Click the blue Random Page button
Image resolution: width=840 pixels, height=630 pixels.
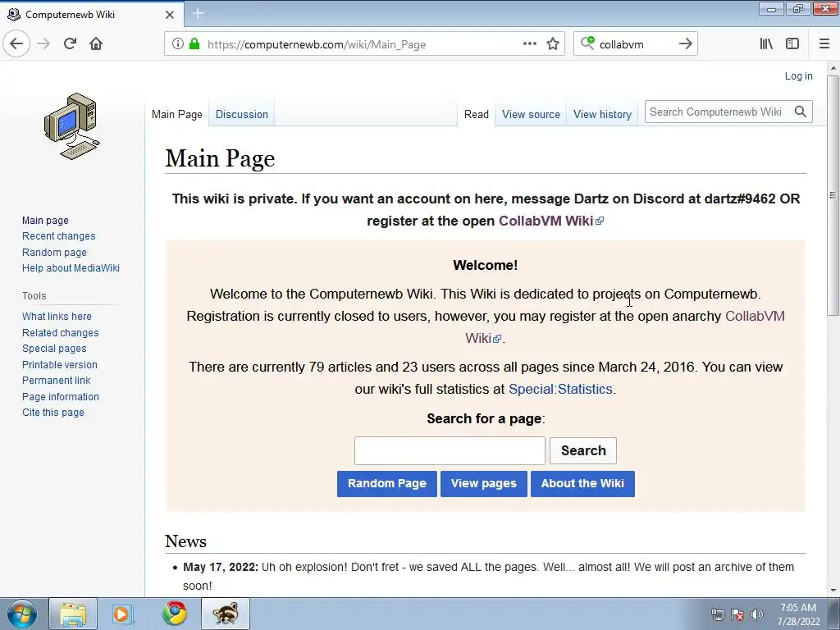(x=387, y=484)
